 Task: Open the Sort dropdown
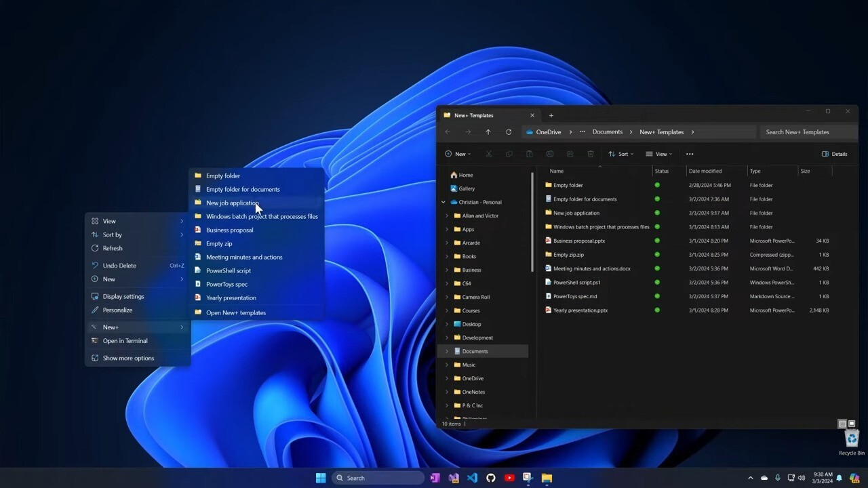621,154
